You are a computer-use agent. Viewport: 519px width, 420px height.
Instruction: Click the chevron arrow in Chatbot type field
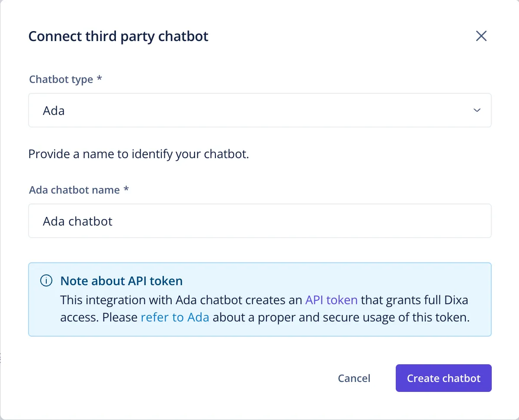477,110
